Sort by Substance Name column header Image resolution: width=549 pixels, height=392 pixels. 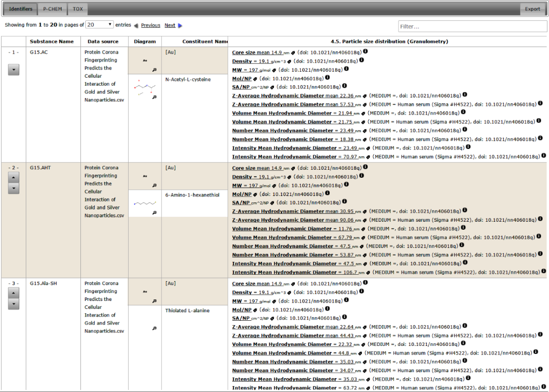pos(51,41)
